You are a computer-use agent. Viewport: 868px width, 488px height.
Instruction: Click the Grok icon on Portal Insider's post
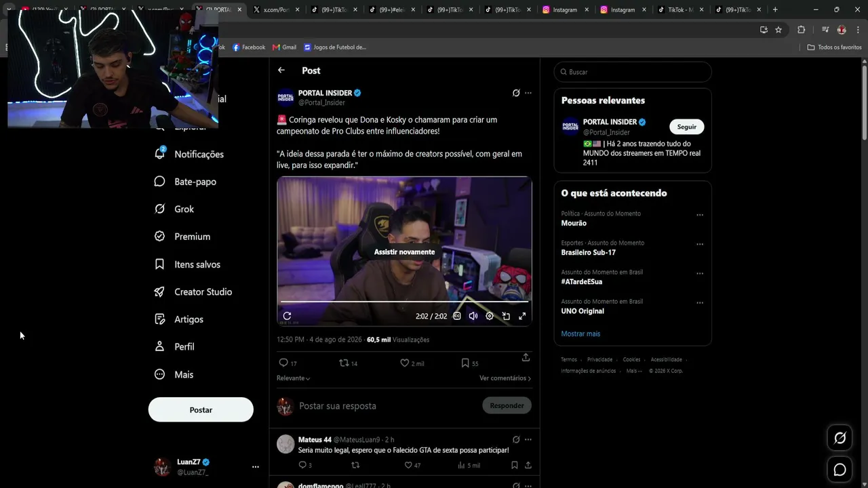click(516, 93)
